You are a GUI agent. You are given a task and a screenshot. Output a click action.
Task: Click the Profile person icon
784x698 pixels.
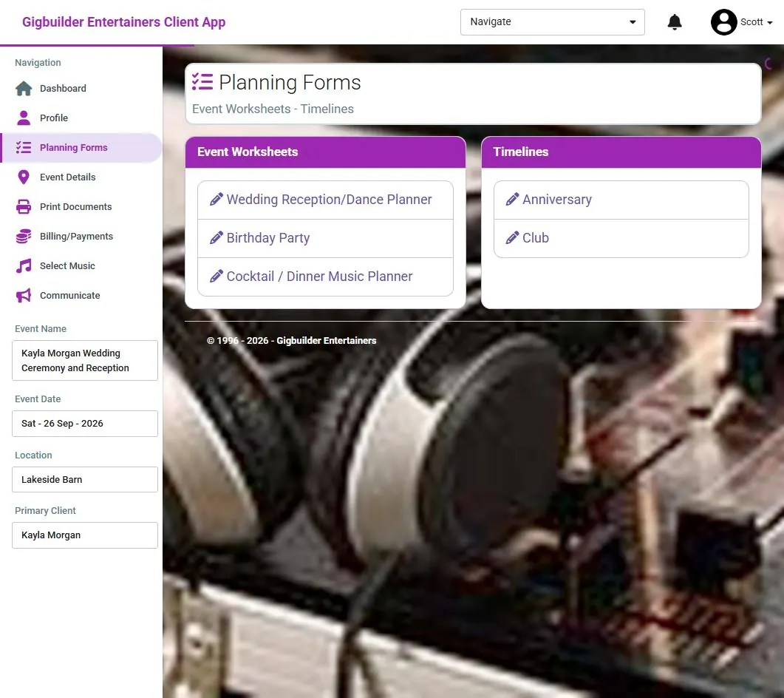(x=24, y=118)
